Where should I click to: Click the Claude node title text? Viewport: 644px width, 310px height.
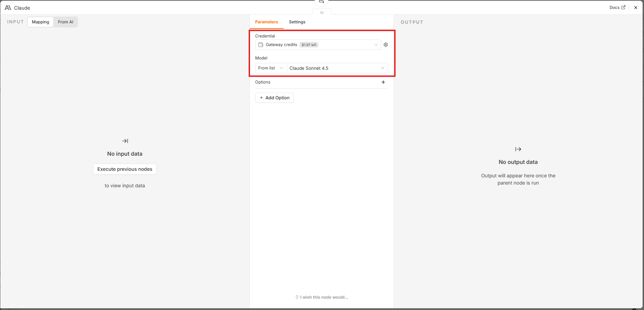tap(22, 8)
